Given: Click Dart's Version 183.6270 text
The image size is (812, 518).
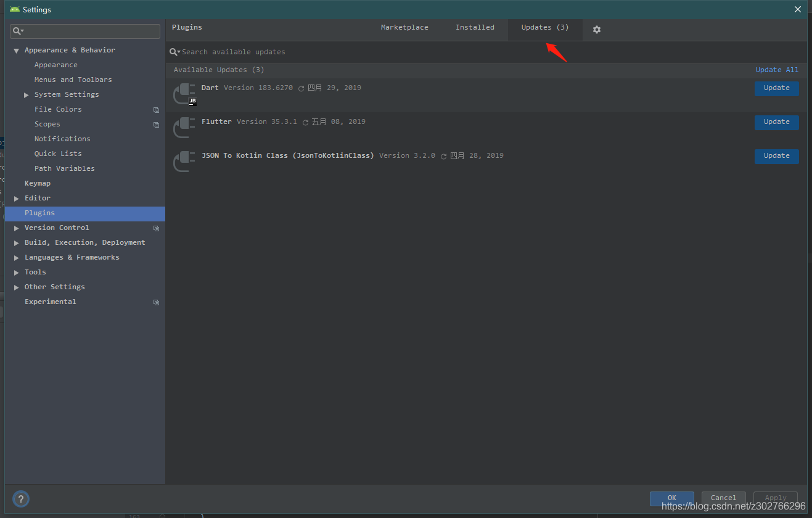Looking at the screenshot, I should (x=258, y=88).
